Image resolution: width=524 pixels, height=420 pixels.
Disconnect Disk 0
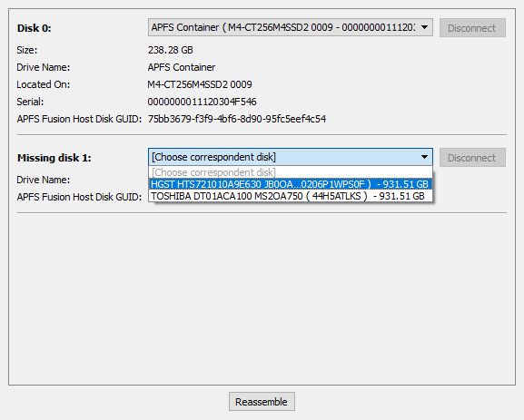[x=472, y=28]
